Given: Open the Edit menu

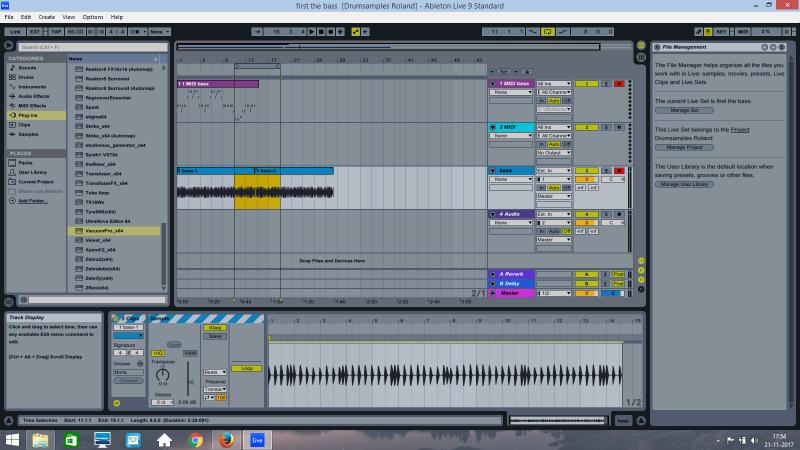Looking at the screenshot, I should pos(26,17).
